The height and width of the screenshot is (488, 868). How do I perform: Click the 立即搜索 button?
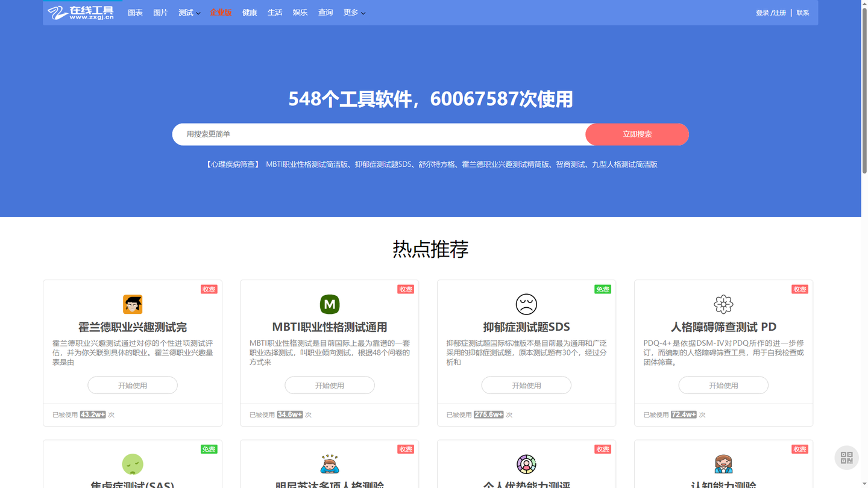coord(637,134)
